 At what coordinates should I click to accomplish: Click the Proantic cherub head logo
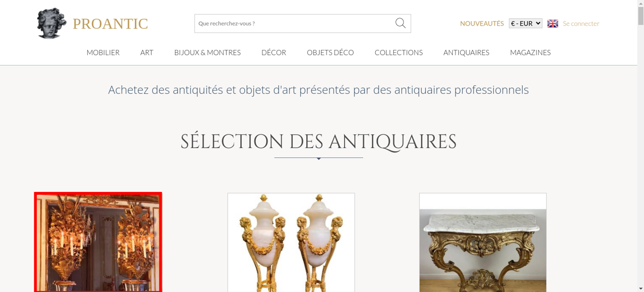pyautogui.click(x=52, y=23)
